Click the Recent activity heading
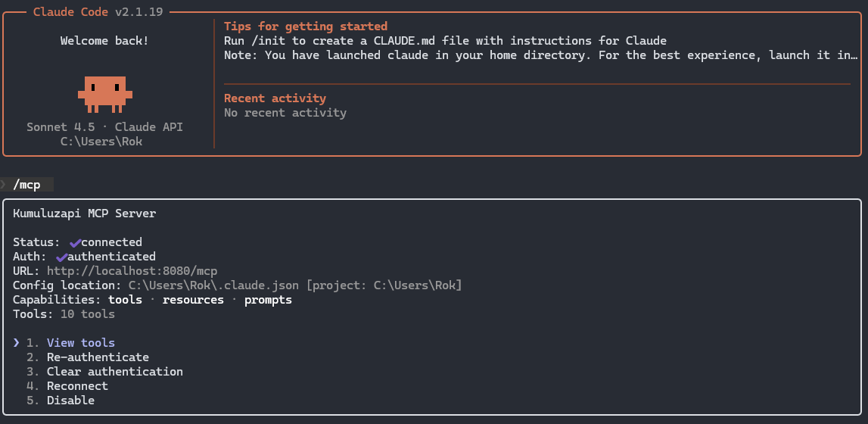868x424 pixels. (275, 98)
